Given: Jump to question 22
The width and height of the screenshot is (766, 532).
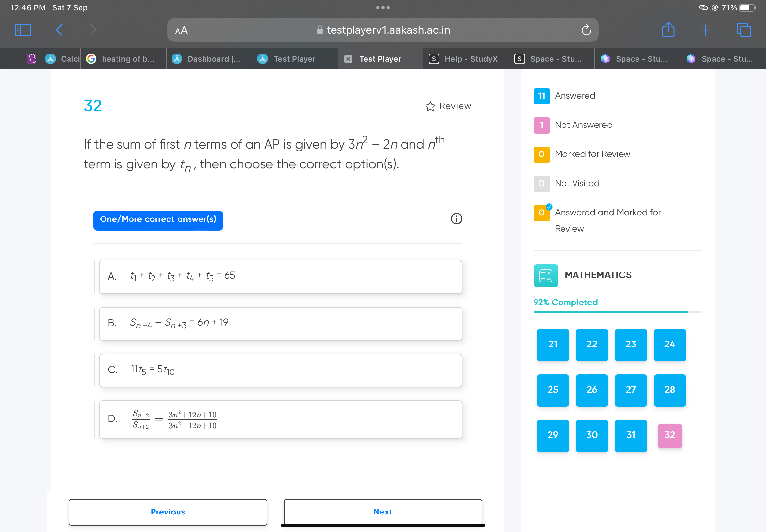Looking at the screenshot, I should [592, 345].
